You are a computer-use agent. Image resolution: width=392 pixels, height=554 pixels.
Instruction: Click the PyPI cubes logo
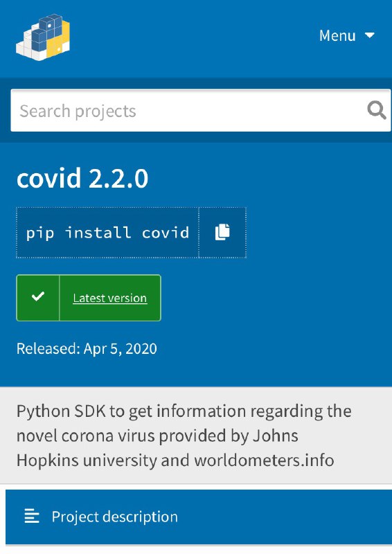point(43,37)
